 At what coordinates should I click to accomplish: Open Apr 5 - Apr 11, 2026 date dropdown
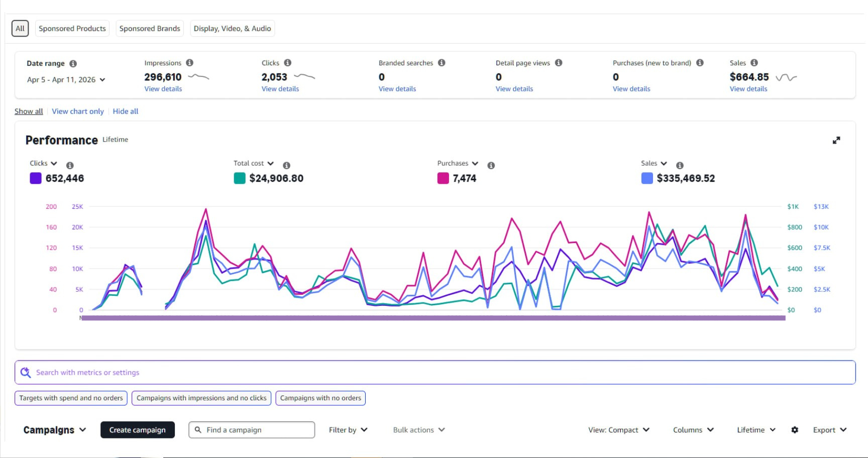pos(66,80)
